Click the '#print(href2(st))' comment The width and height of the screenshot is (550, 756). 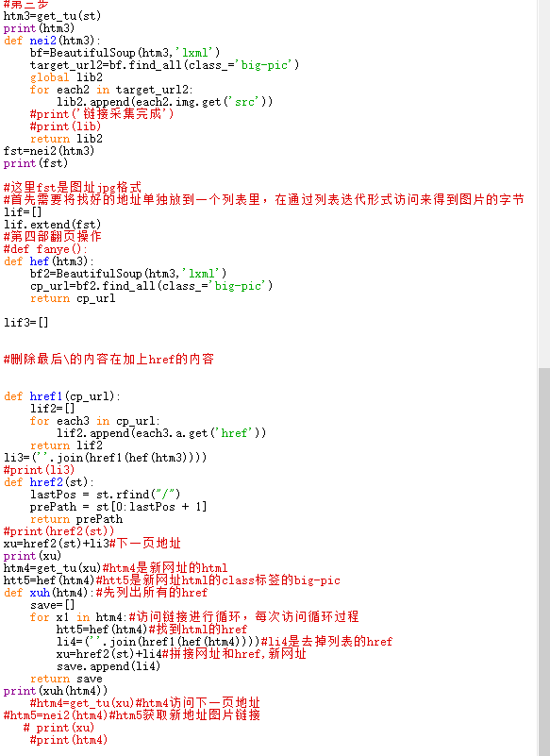58,531
